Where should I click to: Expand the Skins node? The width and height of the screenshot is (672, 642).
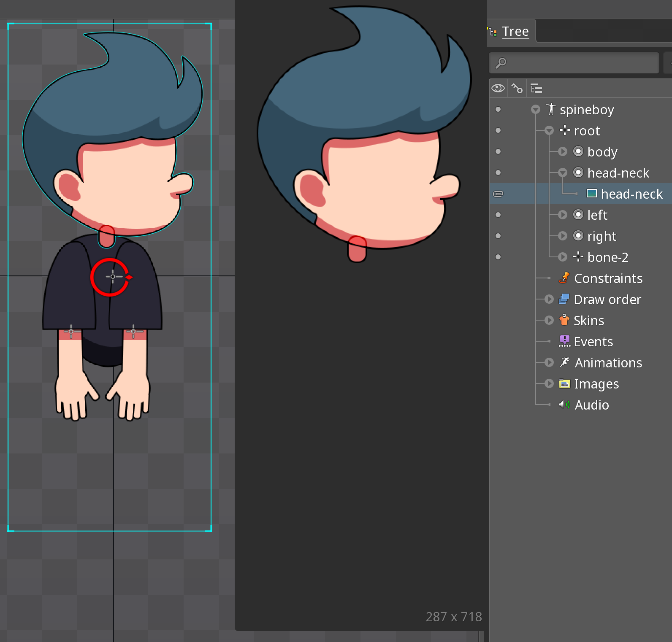click(x=549, y=320)
